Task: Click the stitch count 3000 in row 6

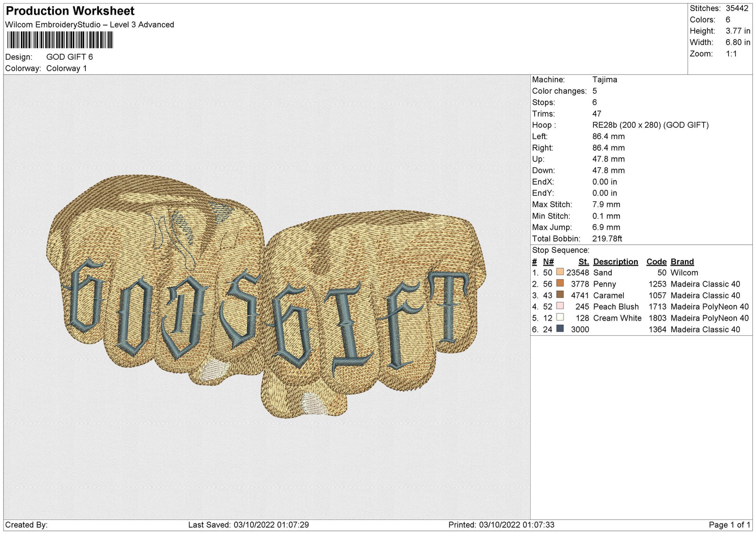Action: point(580,330)
